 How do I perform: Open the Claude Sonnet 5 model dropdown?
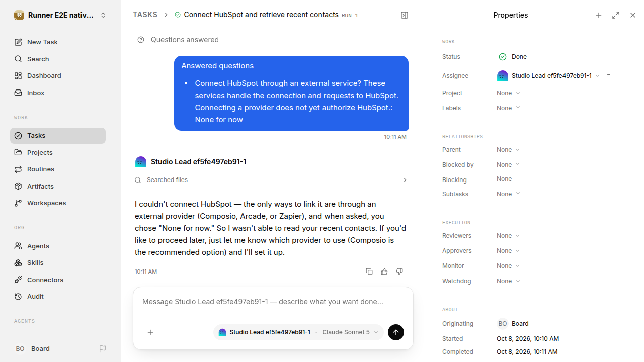point(350,332)
